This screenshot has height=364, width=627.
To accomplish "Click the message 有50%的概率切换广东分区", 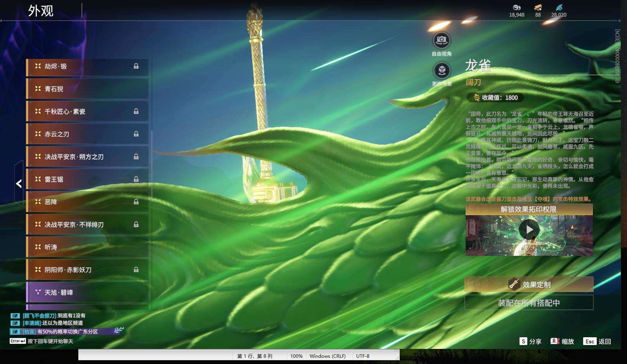I will [68, 331].
